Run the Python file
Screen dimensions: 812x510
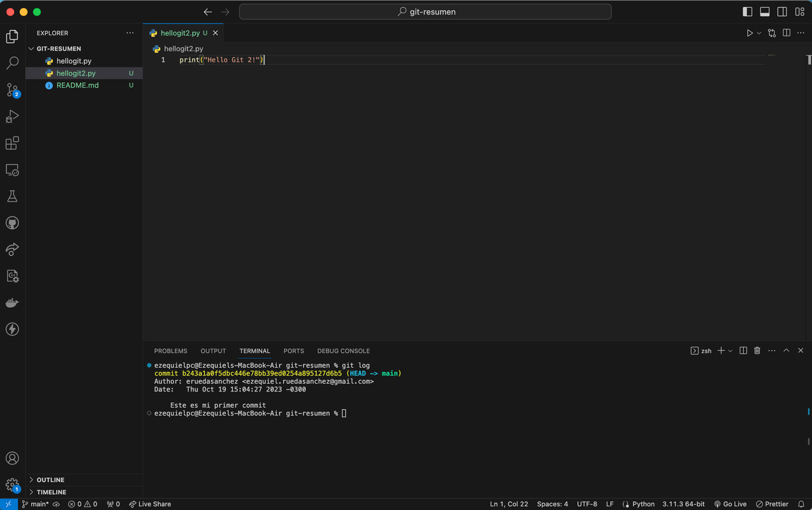[749, 33]
